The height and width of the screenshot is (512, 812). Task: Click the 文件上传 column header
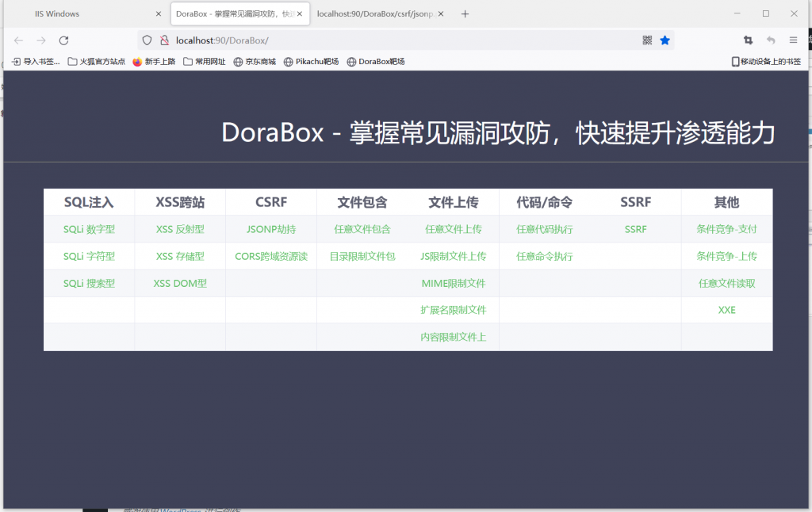pyautogui.click(x=454, y=202)
